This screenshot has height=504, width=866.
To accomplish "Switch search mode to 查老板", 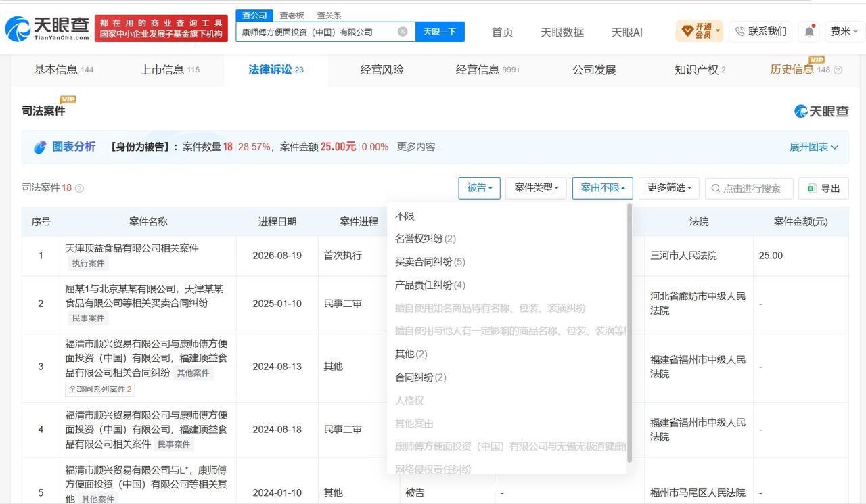I will (292, 15).
